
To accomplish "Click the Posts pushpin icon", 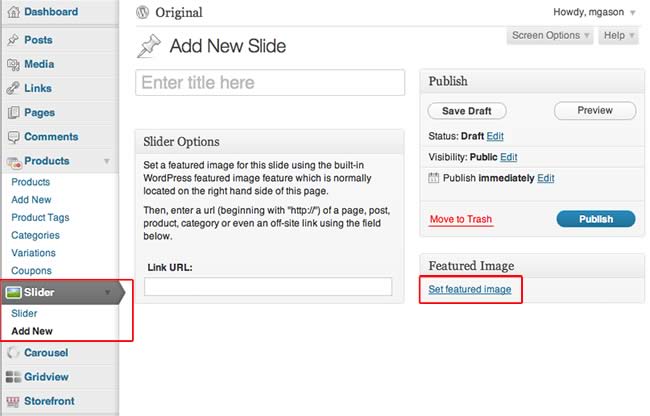I will coord(13,40).
